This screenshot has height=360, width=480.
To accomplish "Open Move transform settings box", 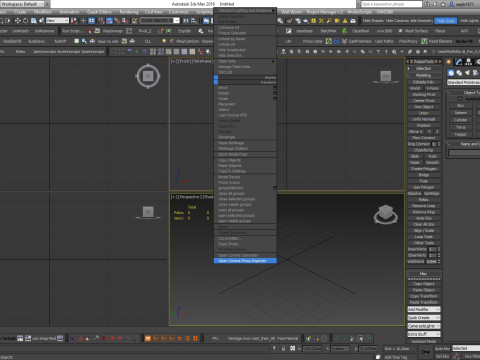I will tap(275, 88).
